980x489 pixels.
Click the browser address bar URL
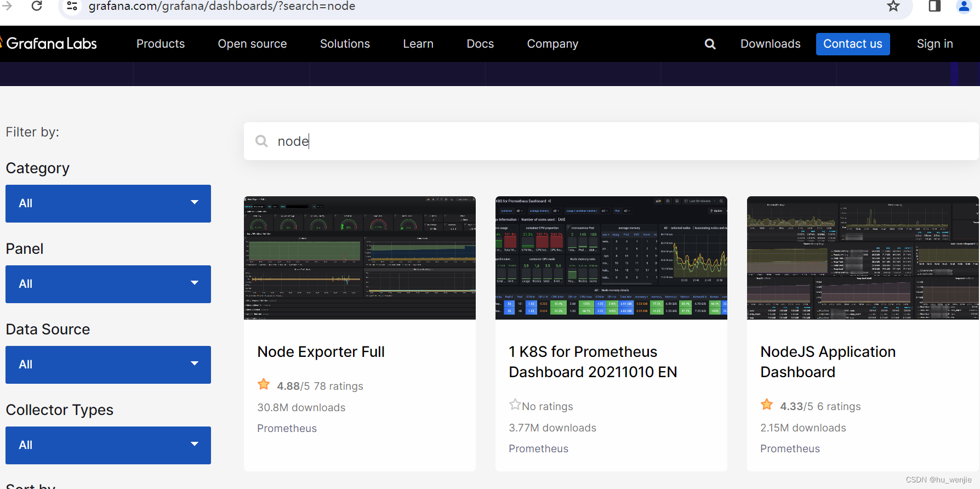click(x=222, y=6)
